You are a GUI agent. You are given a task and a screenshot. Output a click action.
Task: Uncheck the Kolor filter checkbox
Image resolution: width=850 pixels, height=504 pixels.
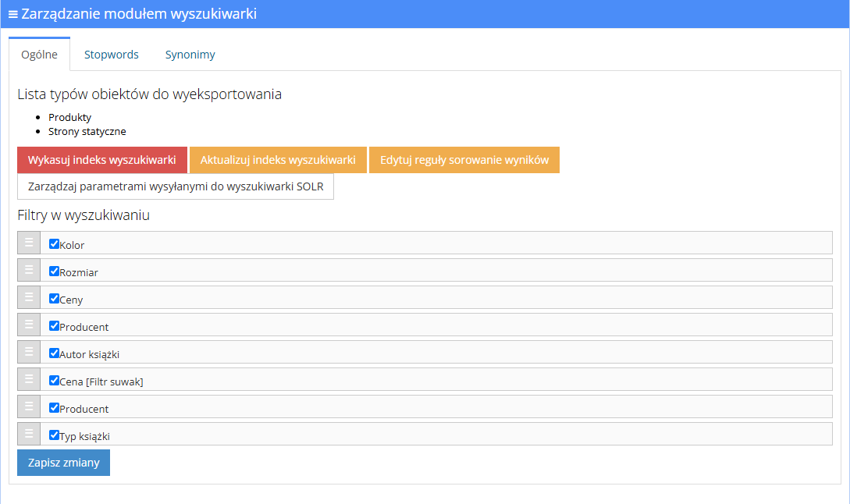[x=54, y=244]
